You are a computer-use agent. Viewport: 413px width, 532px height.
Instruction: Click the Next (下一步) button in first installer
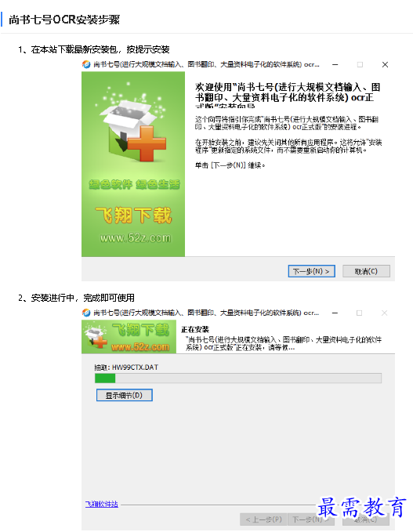click(311, 271)
